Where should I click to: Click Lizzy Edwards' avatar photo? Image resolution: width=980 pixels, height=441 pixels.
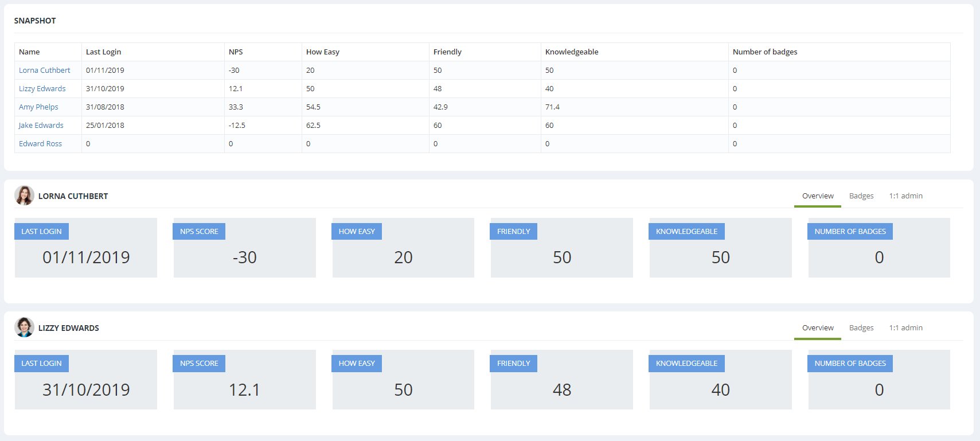pyautogui.click(x=24, y=327)
